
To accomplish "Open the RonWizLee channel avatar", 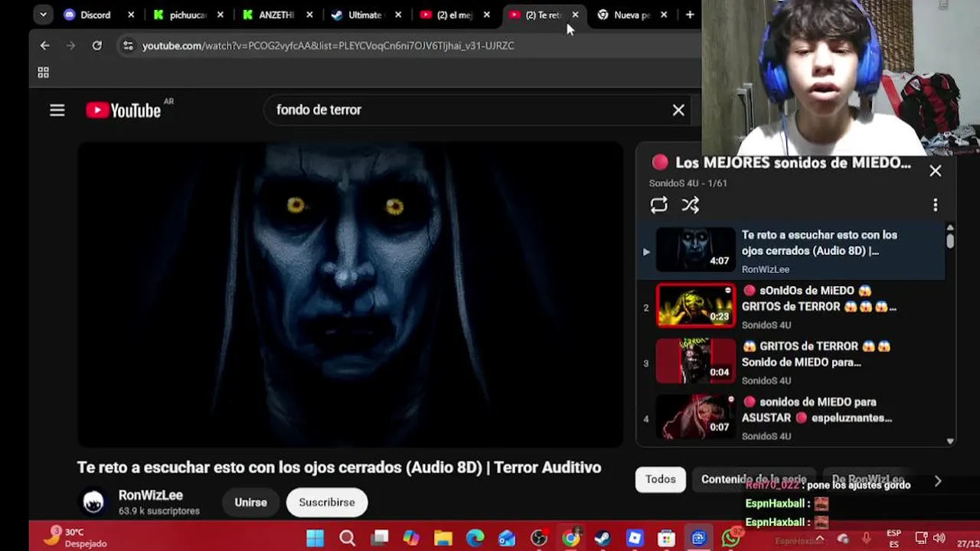I will 93,502.
